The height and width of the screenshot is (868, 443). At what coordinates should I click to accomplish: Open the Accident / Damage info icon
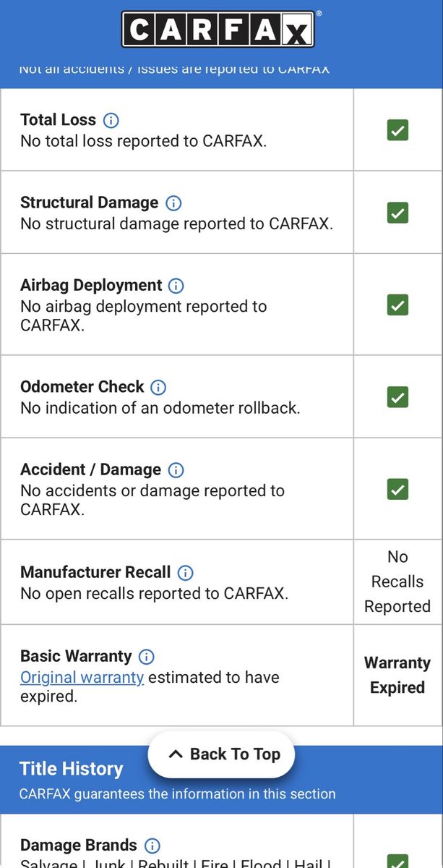click(x=176, y=470)
